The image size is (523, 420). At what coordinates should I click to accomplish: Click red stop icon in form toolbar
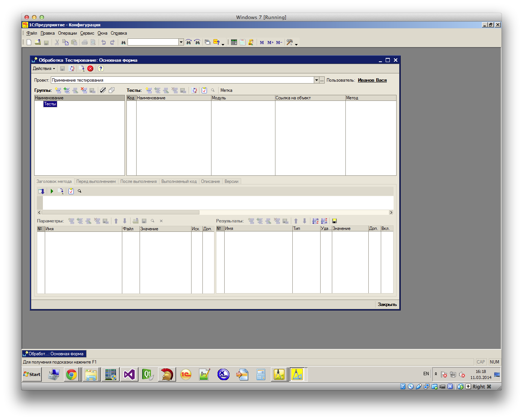tap(90, 68)
